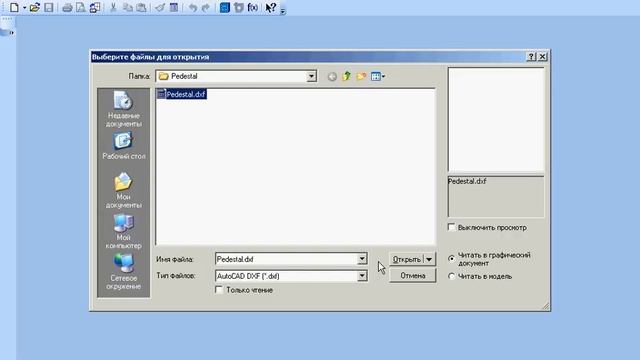Go up one folder level
The height and width of the screenshot is (360, 640).
(347, 76)
